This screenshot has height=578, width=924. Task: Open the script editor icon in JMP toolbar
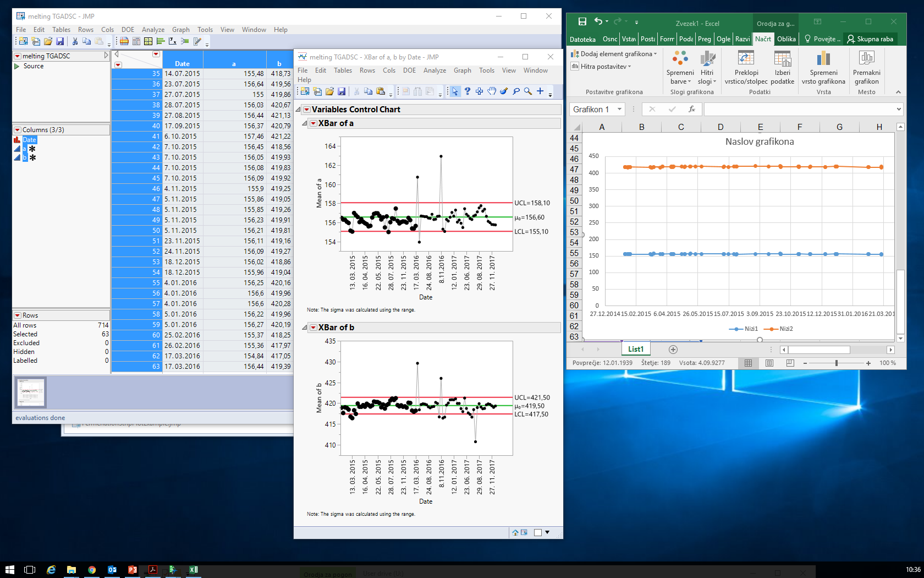coord(197,41)
